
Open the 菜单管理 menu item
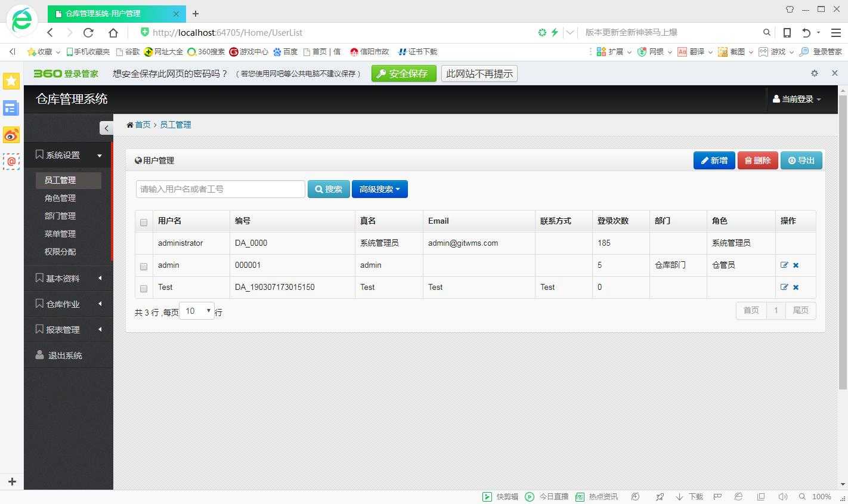coord(60,234)
